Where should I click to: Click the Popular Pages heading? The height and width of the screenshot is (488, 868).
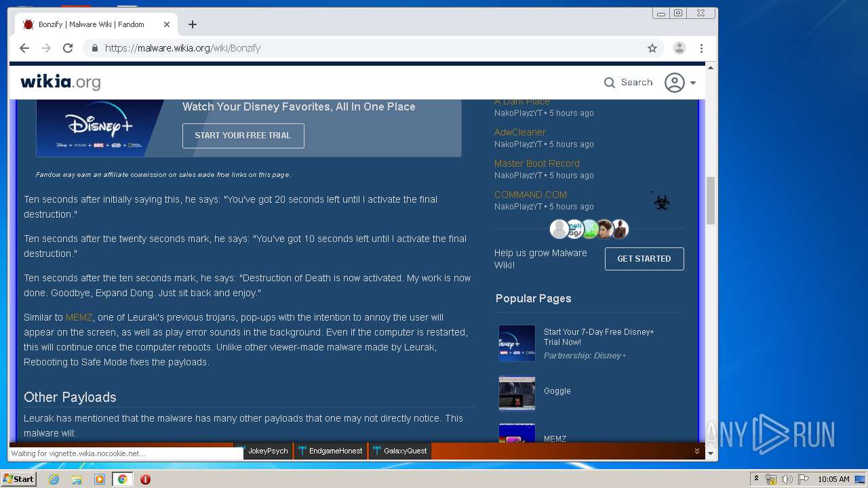534,298
